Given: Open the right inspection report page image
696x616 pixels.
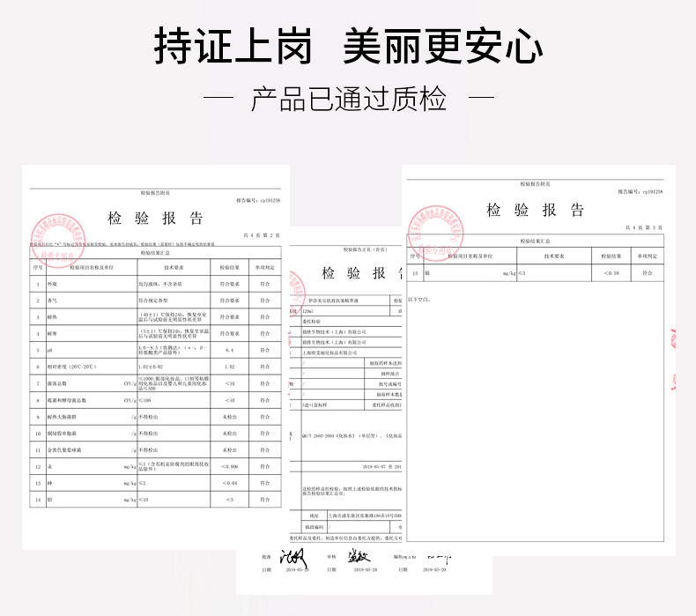Looking at the screenshot, I should coord(539,360).
